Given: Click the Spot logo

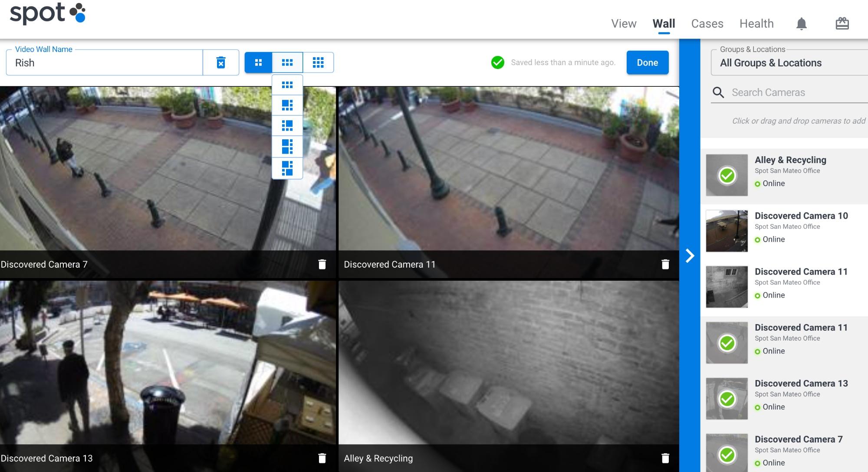Looking at the screenshot, I should tap(48, 13).
